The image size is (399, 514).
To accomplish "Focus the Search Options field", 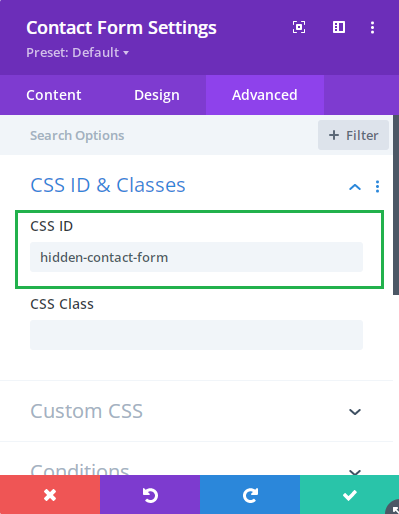I will coord(158,135).
